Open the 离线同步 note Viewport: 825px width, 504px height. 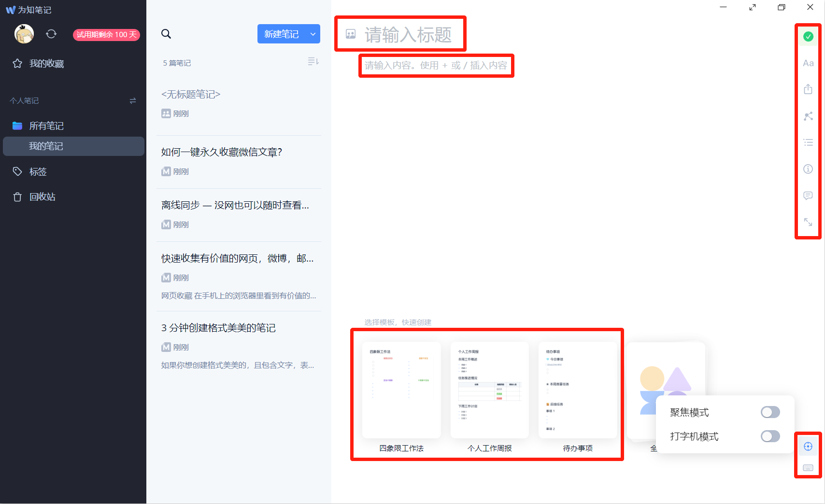(x=239, y=215)
